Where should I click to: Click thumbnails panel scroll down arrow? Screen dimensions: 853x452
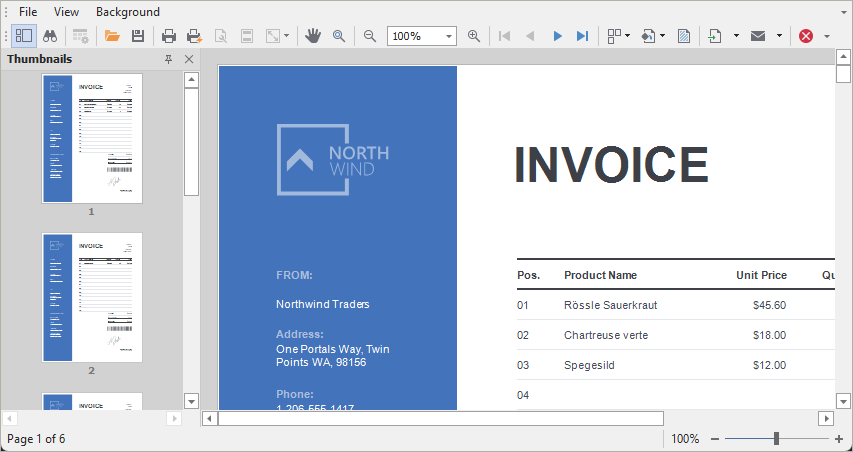click(x=191, y=402)
